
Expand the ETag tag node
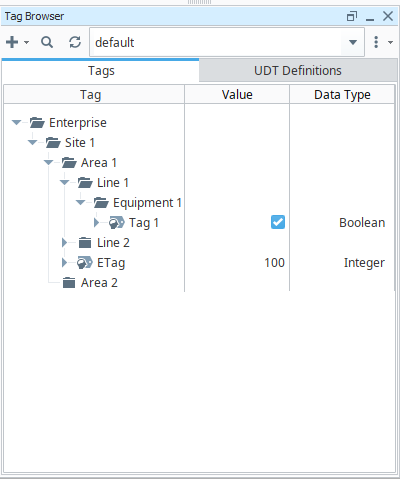click(65, 263)
